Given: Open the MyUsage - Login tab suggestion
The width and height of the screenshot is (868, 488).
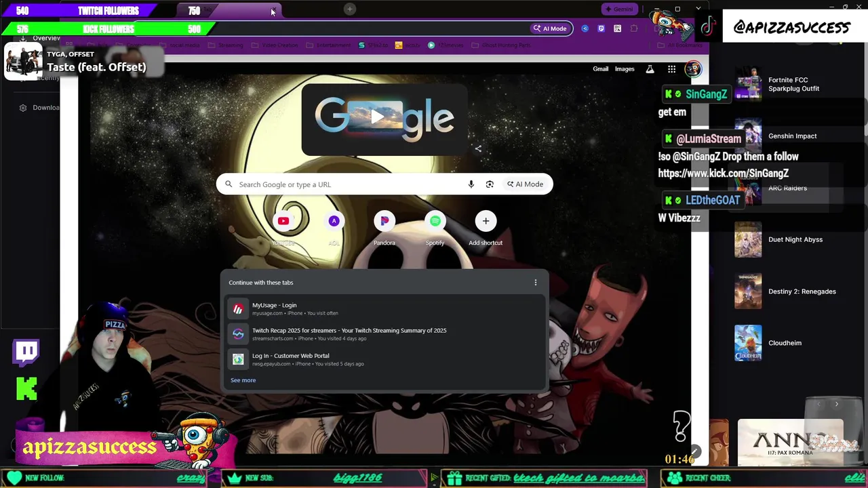Looking at the screenshot, I should 384,309.
